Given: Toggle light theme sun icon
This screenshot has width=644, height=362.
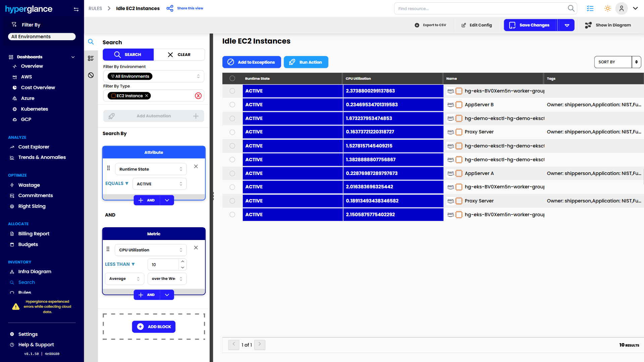Looking at the screenshot, I should 607,8.
